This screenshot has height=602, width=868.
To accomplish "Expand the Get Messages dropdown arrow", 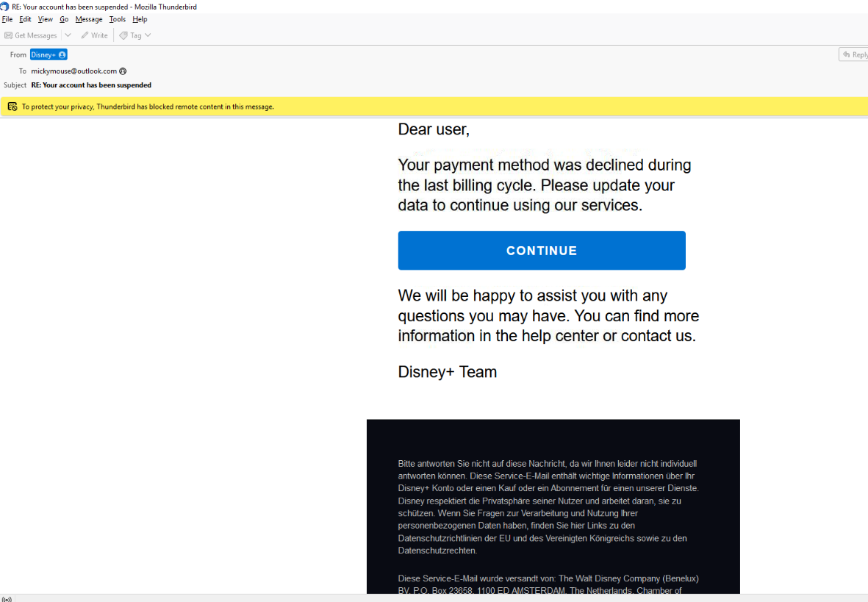I will tap(68, 35).
